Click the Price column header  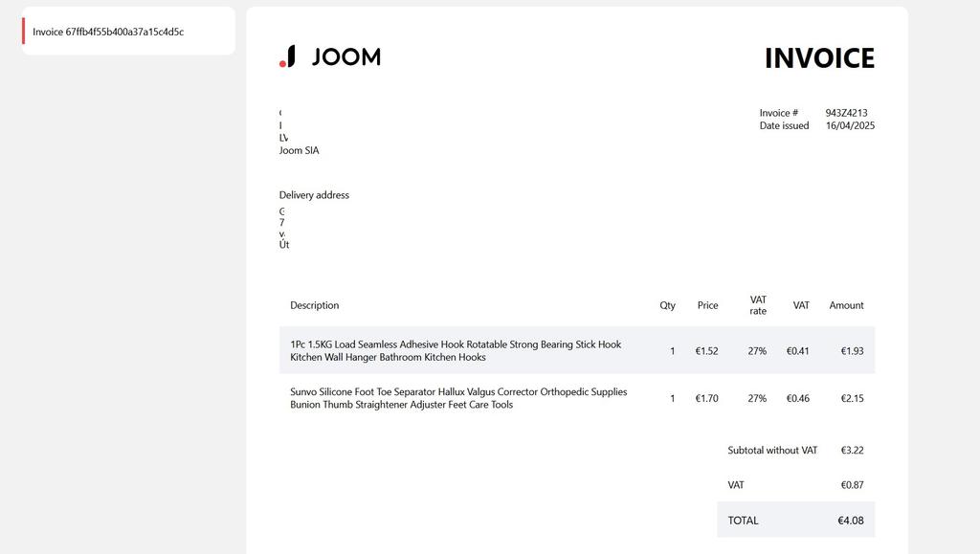point(707,305)
